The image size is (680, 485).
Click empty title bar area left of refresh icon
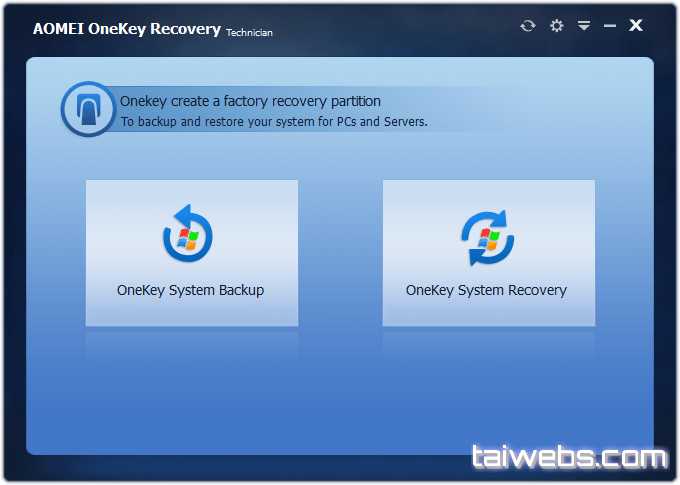400,27
